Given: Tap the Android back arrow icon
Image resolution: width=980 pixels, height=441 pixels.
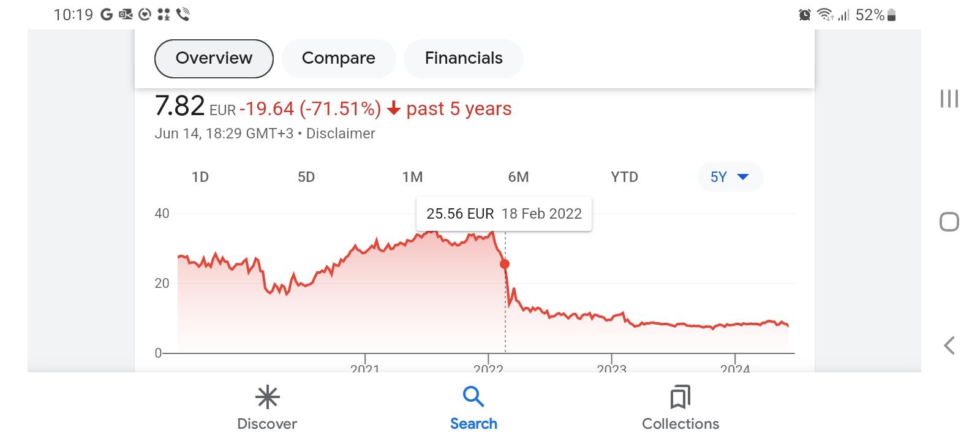Looking at the screenshot, I should click(949, 345).
